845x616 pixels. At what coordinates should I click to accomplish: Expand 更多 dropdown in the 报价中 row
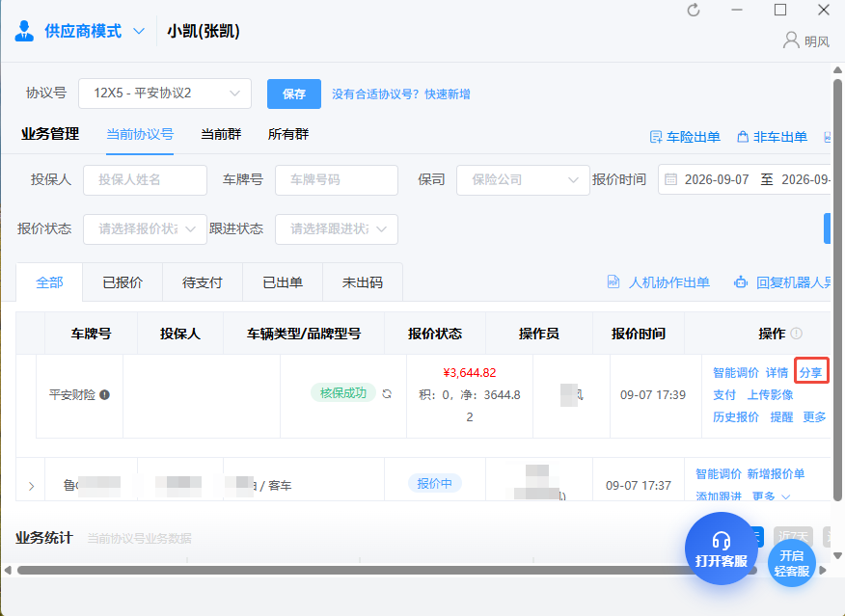pos(771,495)
